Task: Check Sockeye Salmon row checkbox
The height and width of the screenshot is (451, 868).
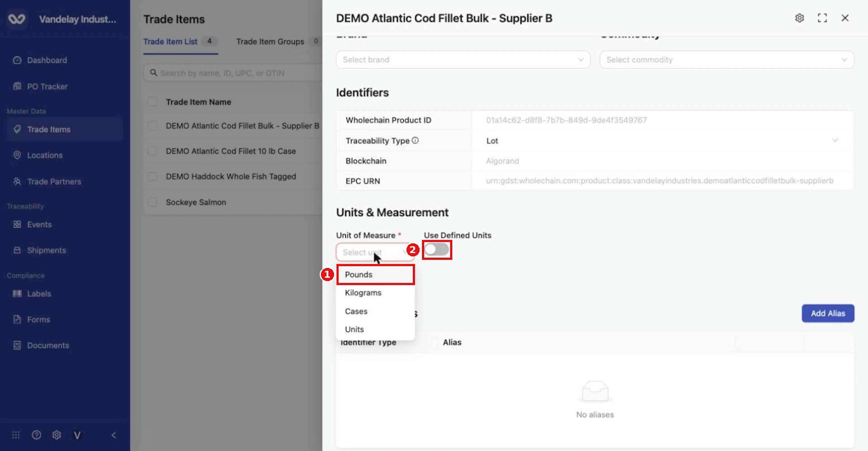Action: (152, 202)
